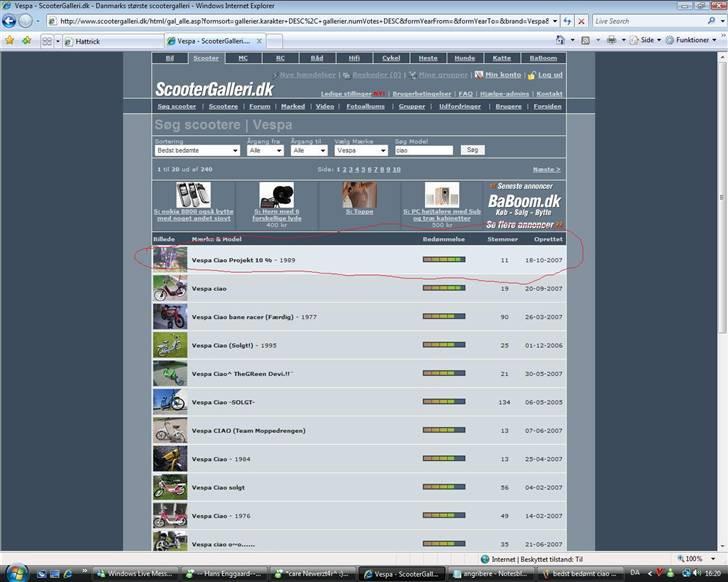Click the Log ud link
Viewport: 728px width, 582px height.
[x=550, y=75]
